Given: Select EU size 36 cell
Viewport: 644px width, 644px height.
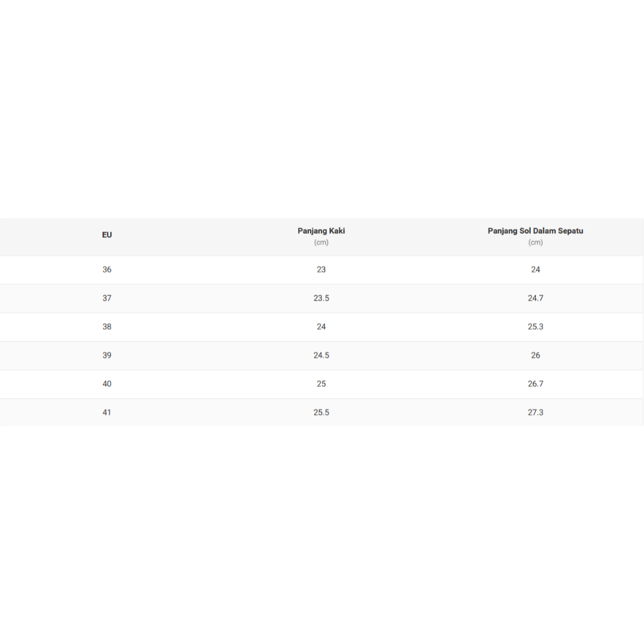Looking at the screenshot, I should 107,269.
